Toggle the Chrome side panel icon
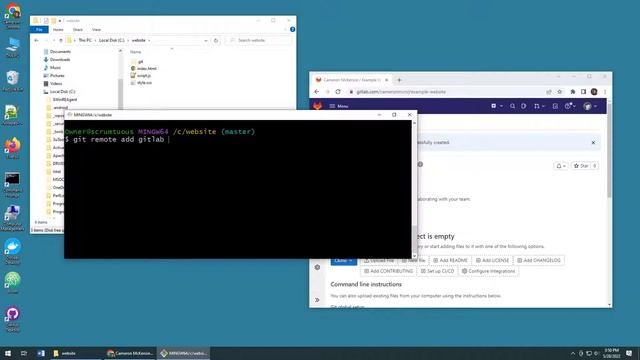Image resolution: width=640 pixels, height=360 pixels. (x=583, y=92)
